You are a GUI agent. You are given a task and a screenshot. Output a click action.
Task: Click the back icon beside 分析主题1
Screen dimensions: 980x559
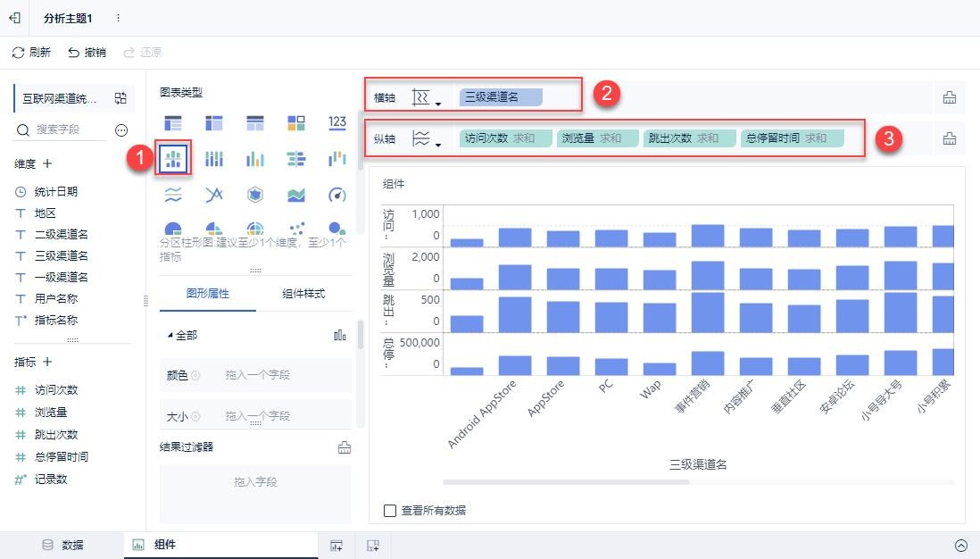pyautogui.click(x=14, y=18)
